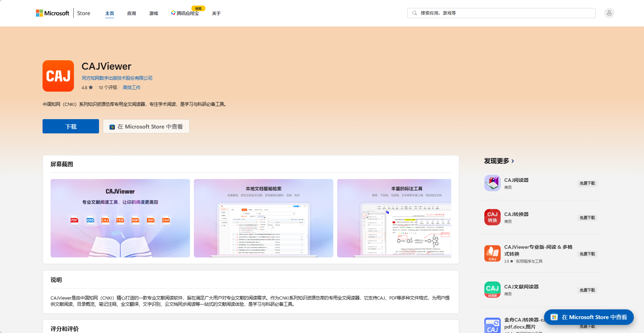644x333 pixels.
Task: Open the 关于 menu item
Action: click(x=216, y=13)
